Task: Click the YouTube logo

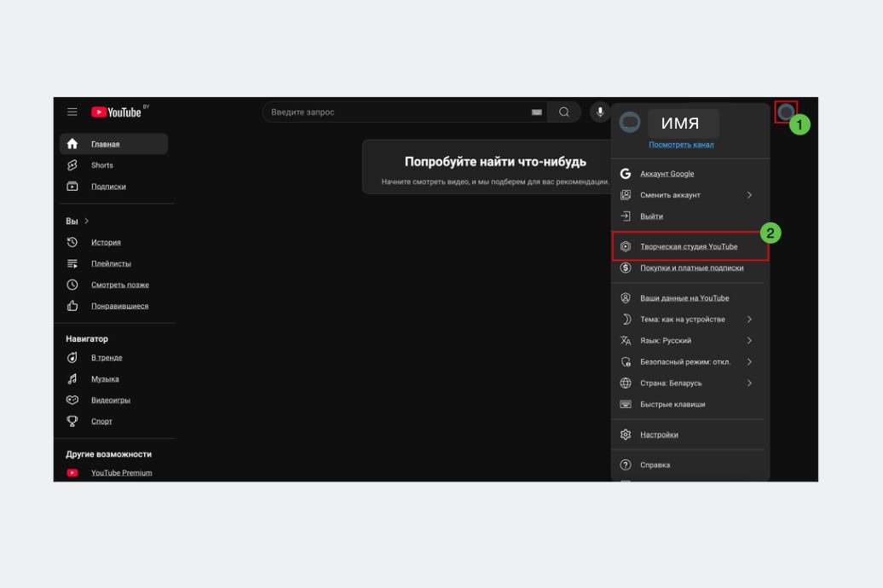Action: [x=117, y=112]
